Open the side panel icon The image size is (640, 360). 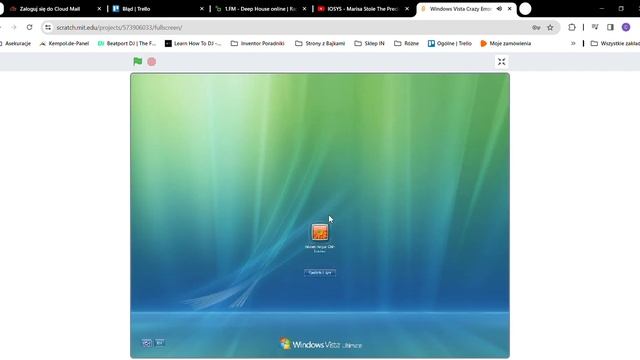pos(610,27)
